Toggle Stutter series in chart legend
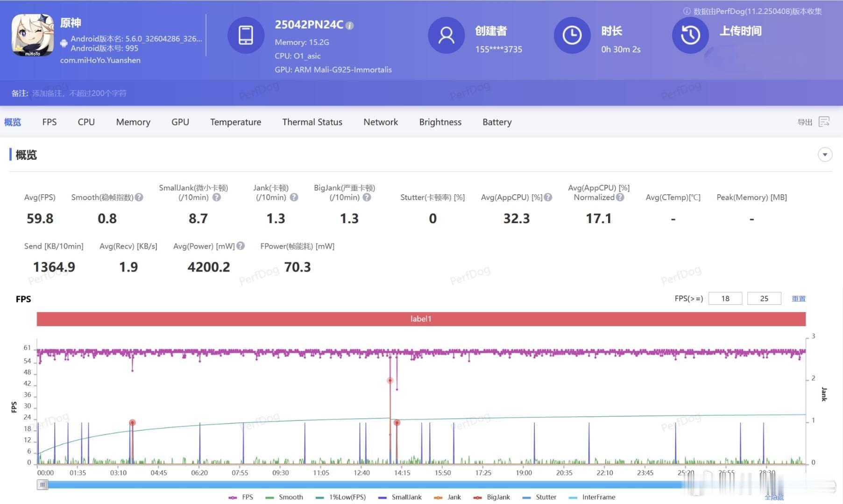This screenshot has width=843, height=504. pyautogui.click(x=539, y=497)
